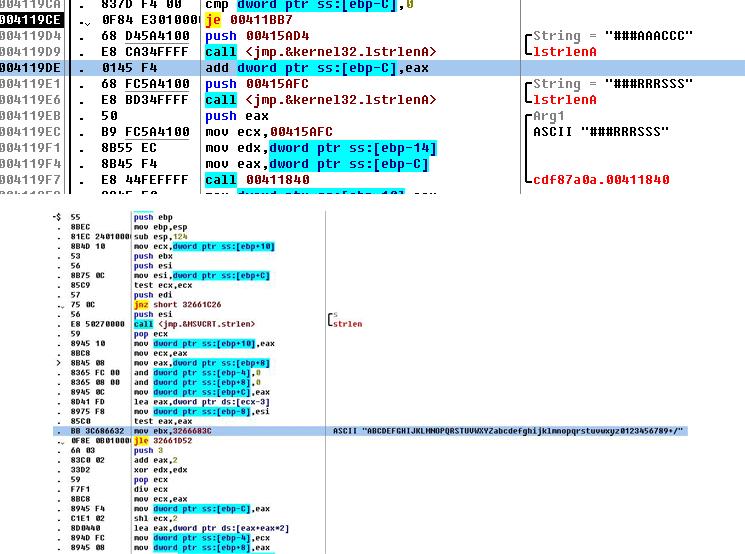Click the $ entry marker next to push ebp

59,215
